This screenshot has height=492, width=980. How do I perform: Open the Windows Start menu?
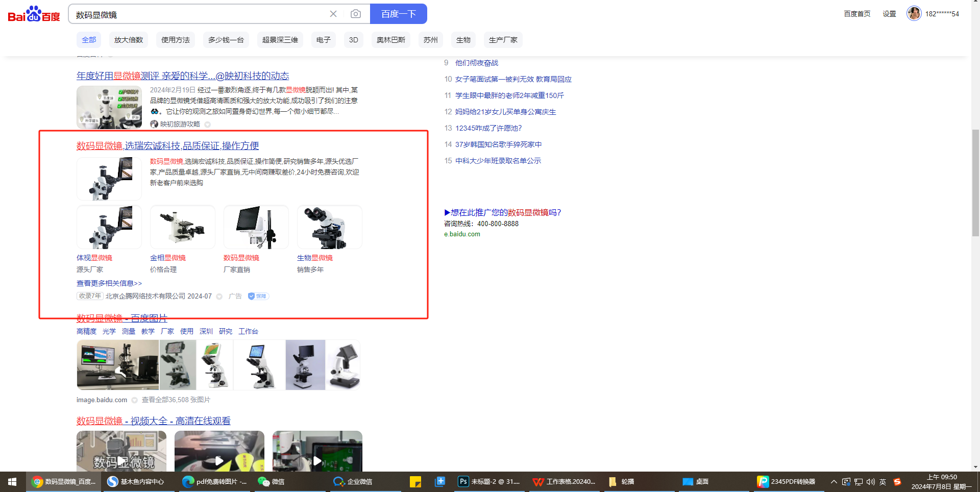coord(12,481)
